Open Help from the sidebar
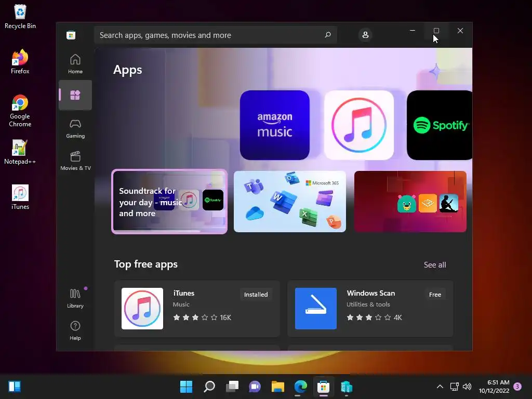Viewport: 532px width, 399px height. 75,330
